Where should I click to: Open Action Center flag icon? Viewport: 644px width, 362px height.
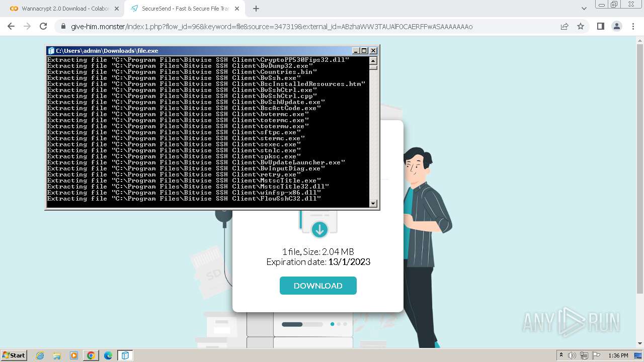click(595, 355)
